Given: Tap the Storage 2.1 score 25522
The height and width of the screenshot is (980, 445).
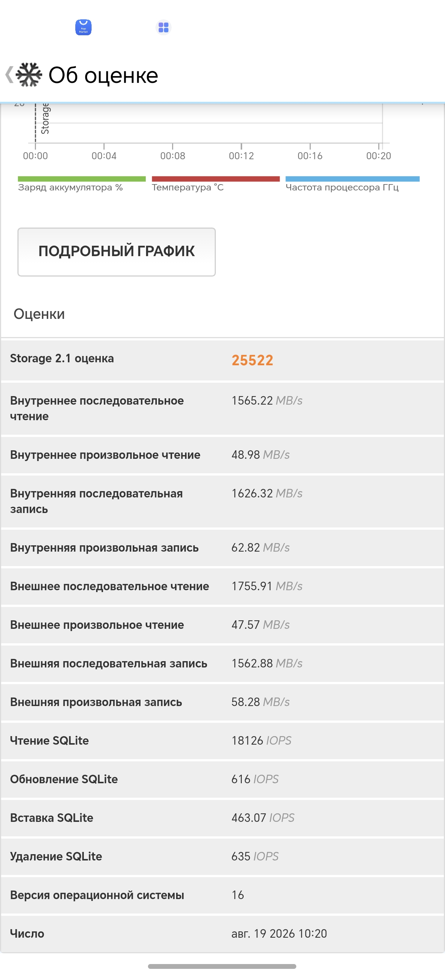Looking at the screenshot, I should [x=252, y=360].
